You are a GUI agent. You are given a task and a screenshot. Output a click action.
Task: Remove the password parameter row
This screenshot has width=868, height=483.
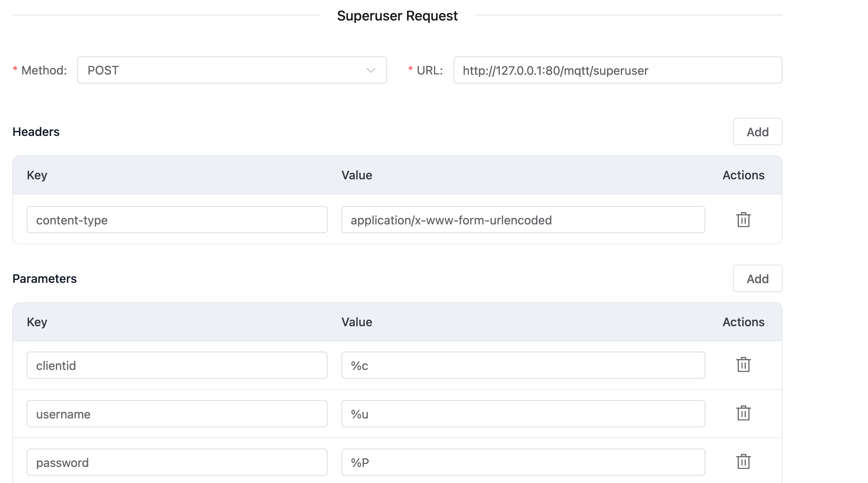click(743, 462)
